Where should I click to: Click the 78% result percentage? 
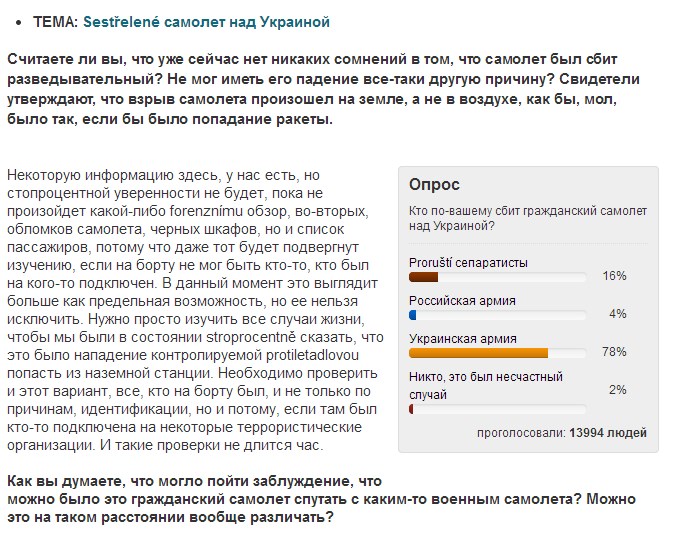tap(614, 352)
